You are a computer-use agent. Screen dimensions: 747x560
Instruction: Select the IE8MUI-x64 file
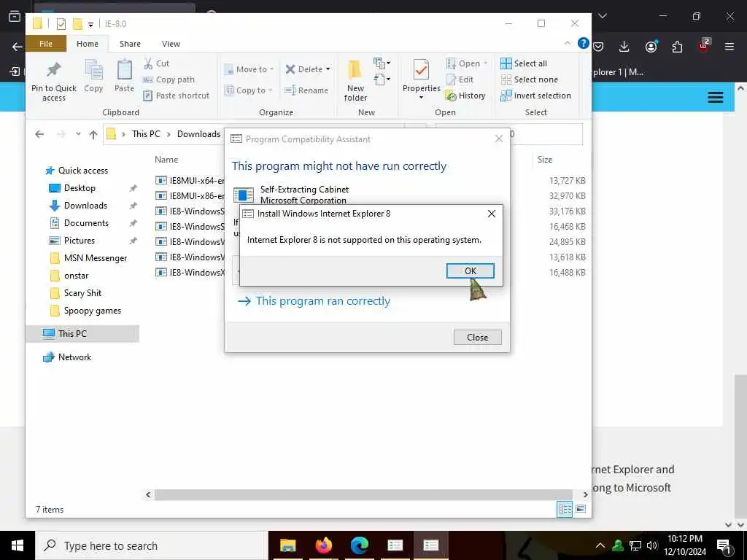190,181
